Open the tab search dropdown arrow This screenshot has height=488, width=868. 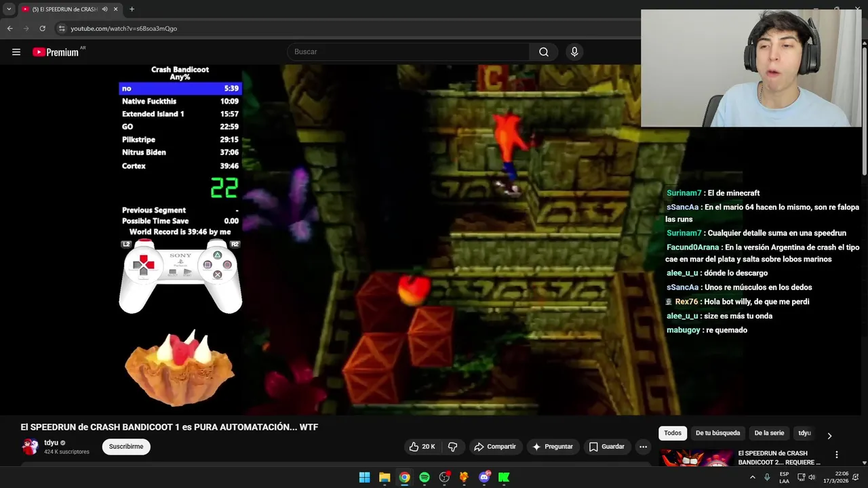tap(9, 9)
